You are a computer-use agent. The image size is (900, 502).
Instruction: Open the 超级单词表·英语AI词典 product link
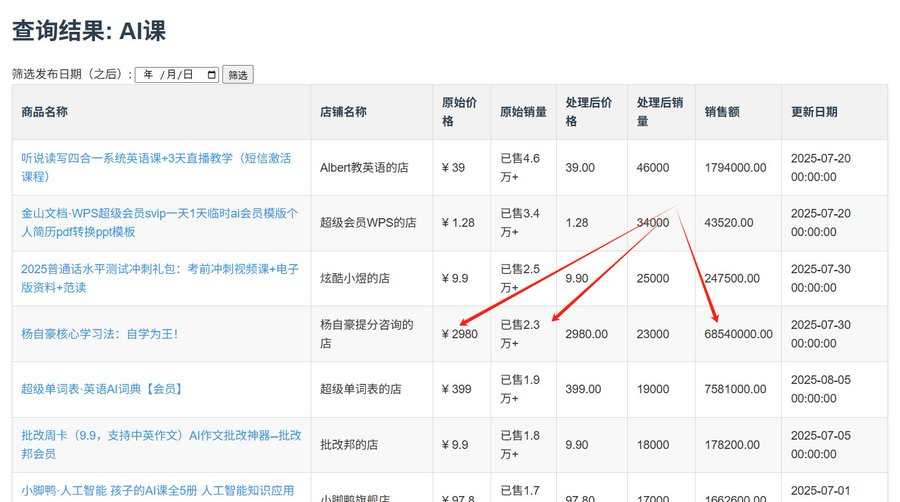click(102, 389)
